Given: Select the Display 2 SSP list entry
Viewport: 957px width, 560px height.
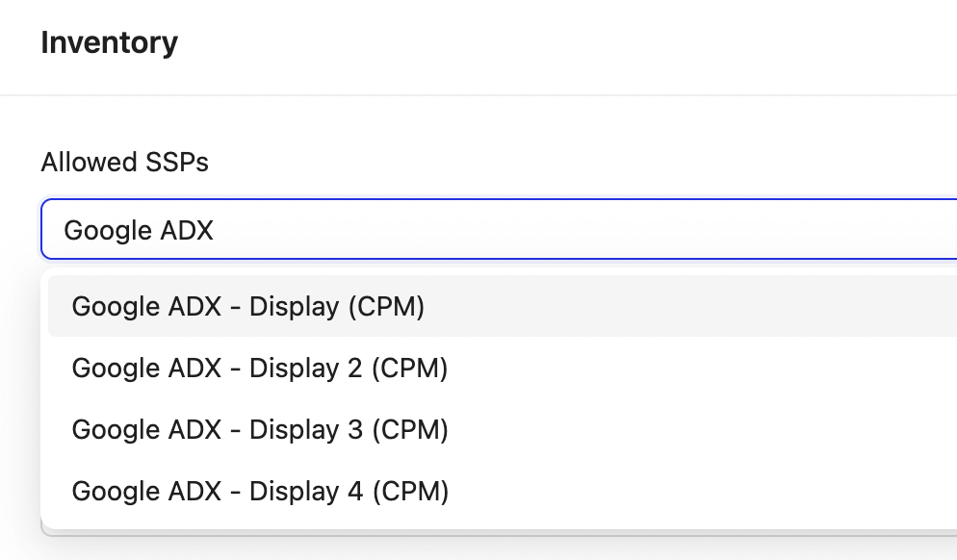Looking at the screenshot, I should [x=260, y=368].
